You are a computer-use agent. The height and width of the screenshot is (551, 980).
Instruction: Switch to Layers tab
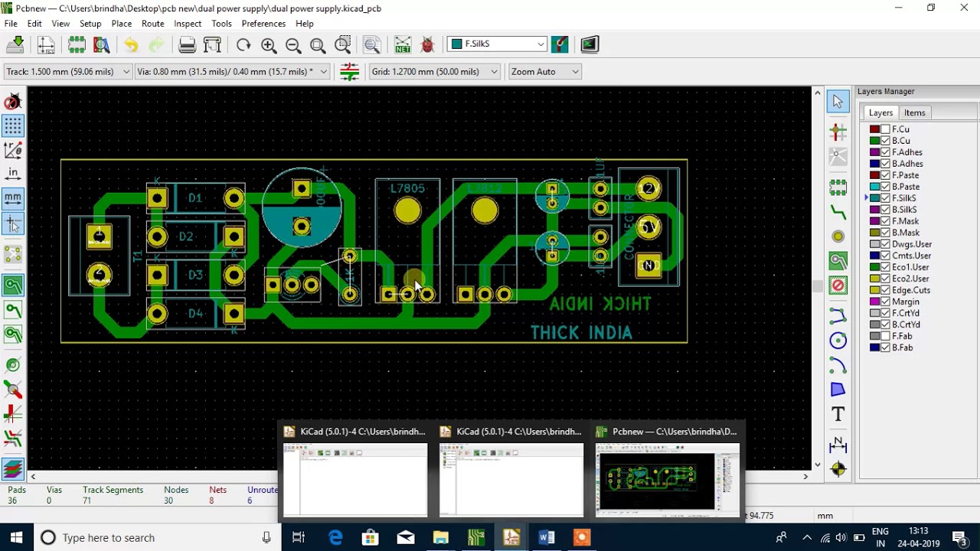(880, 112)
